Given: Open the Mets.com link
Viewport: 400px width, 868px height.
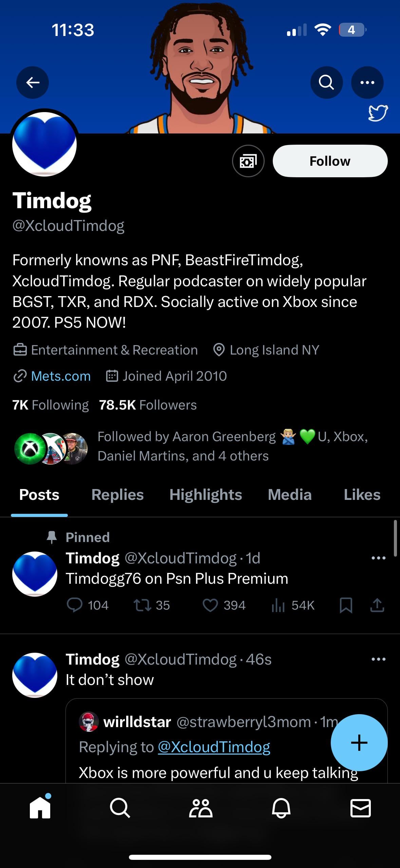Looking at the screenshot, I should point(61,376).
